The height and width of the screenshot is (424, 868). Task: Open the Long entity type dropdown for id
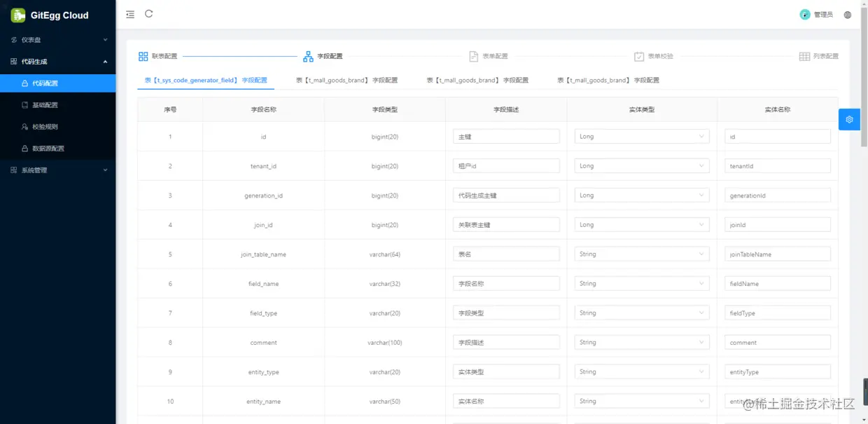coord(641,136)
